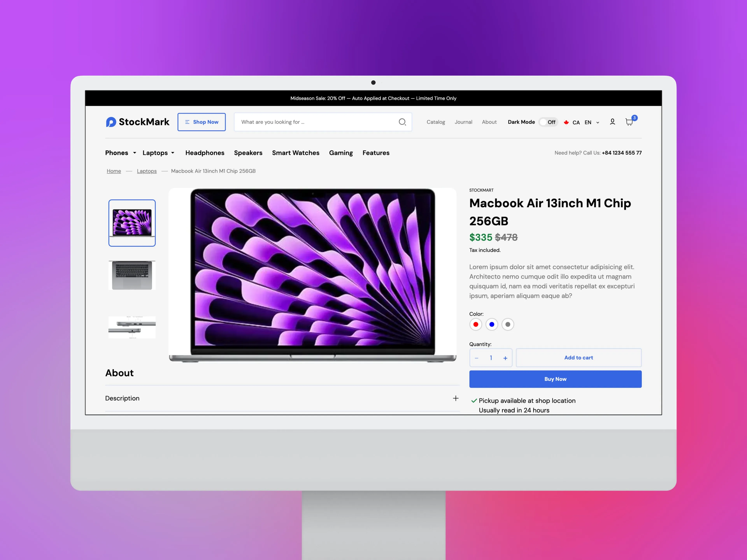The height and width of the screenshot is (560, 747).
Task: Decrease quantity with minus button
Action: tap(476, 358)
